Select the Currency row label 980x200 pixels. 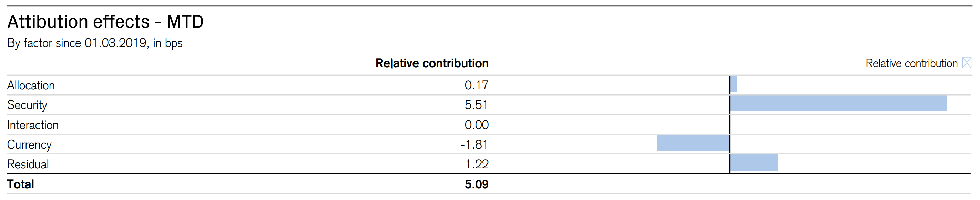29,145
